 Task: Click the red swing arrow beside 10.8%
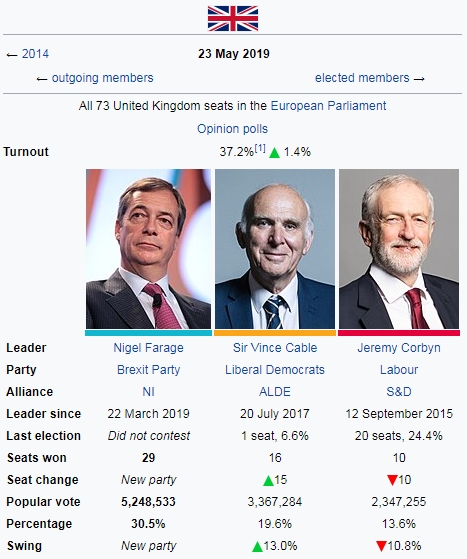tap(381, 546)
